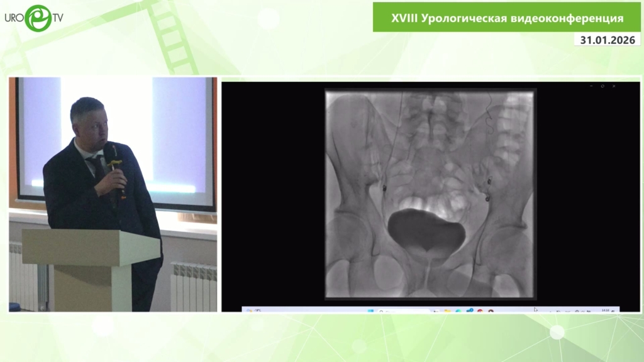Click the Windows Start button in taskbar
Screen dimensions: 644x362
click(371, 310)
